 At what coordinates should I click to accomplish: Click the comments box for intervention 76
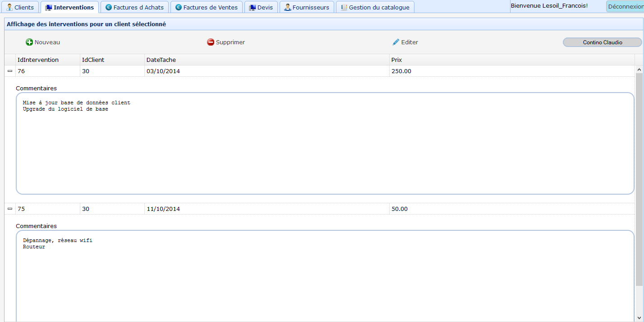click(x=325, y=144)
